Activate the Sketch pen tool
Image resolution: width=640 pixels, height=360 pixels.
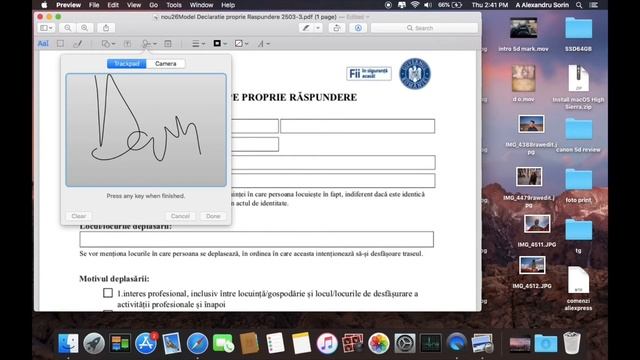[x=78, y=43]
